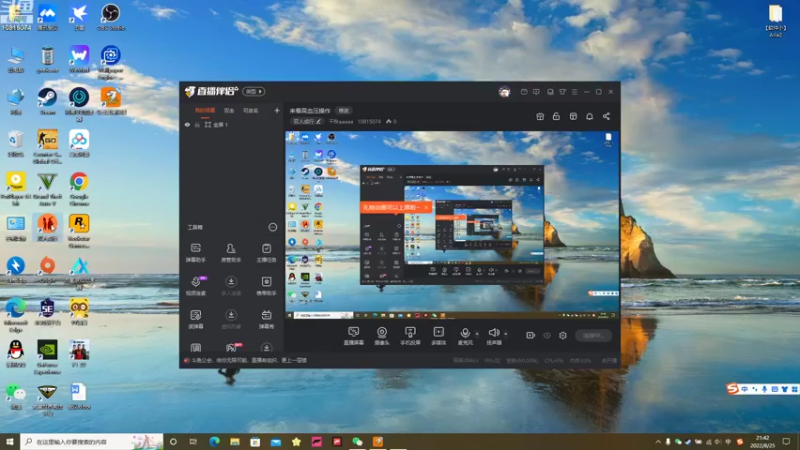Expand speaker options arrow
This screenshot has width=800, height=450.
506,334
